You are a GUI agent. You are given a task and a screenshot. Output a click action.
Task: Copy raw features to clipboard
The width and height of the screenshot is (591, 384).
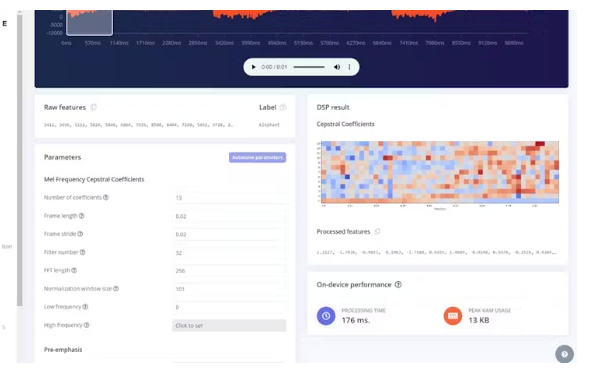93,107
